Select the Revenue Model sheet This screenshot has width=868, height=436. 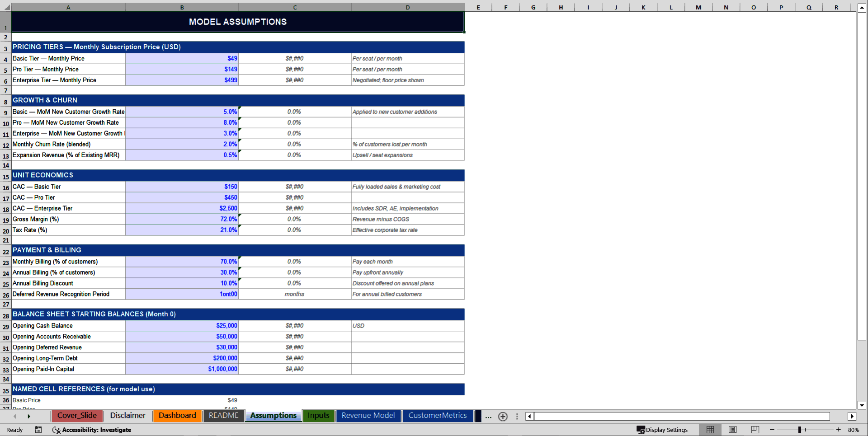(368, 415)
